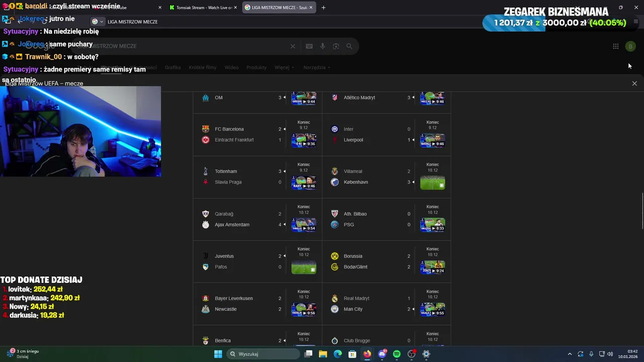Click the Club Brugge team name
The width and height of the screenshot is (644, 362).
tap(357, 341)
